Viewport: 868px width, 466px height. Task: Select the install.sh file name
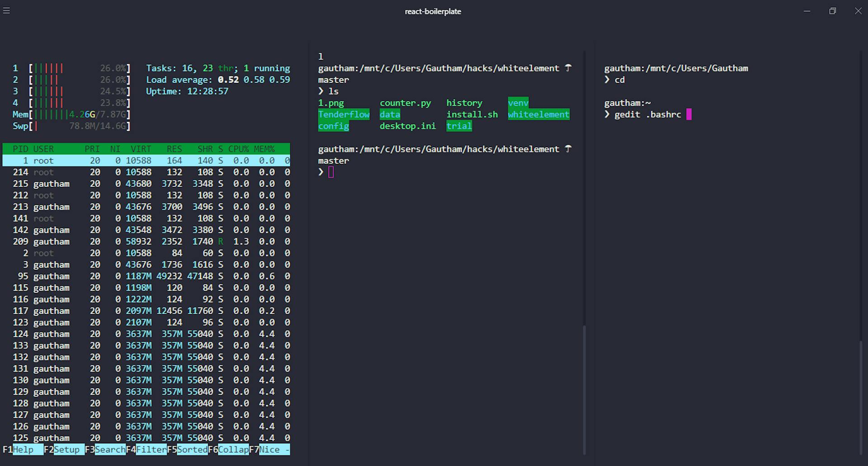[472, 114]
